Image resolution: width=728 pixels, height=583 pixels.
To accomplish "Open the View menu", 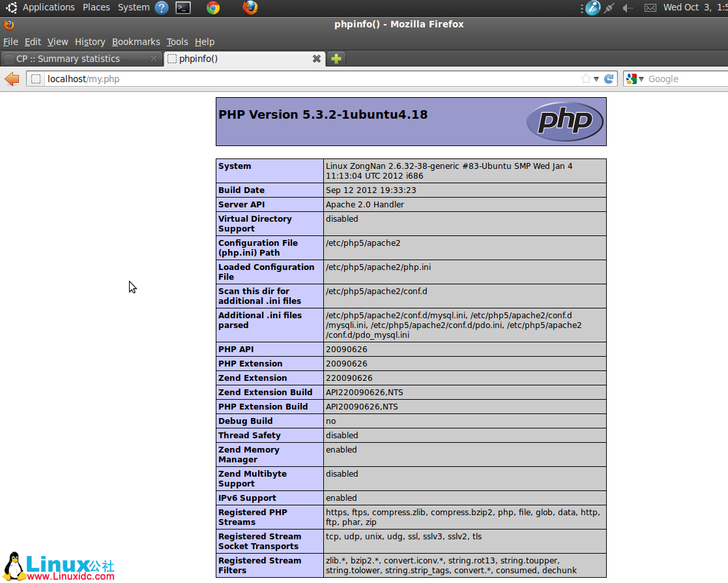I will 57,42.
